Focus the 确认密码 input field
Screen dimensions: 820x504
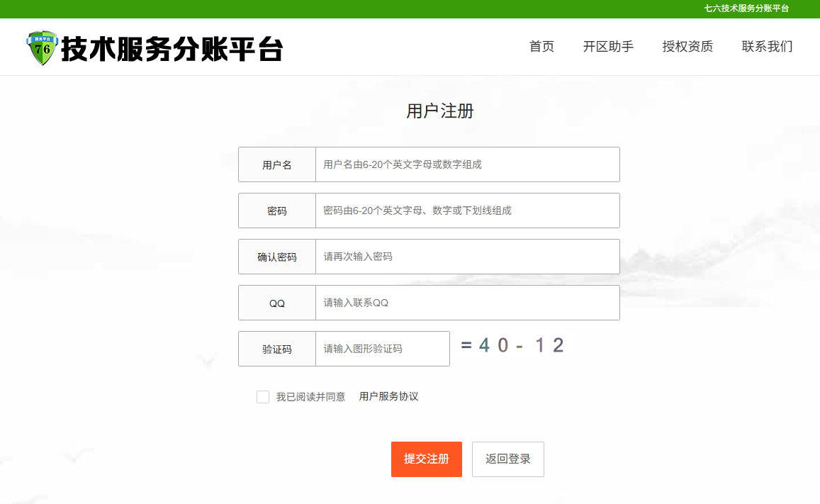pos(468,257)
